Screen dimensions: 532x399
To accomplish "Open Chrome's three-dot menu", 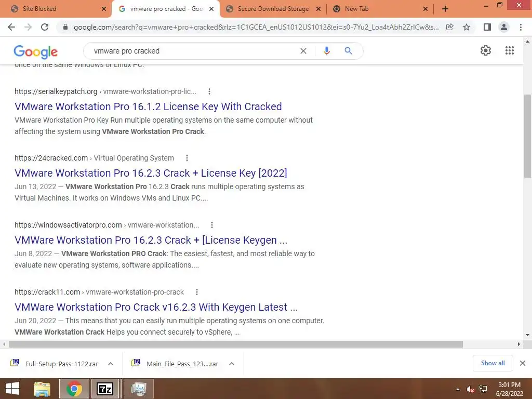I will click(x=521, y=27).
